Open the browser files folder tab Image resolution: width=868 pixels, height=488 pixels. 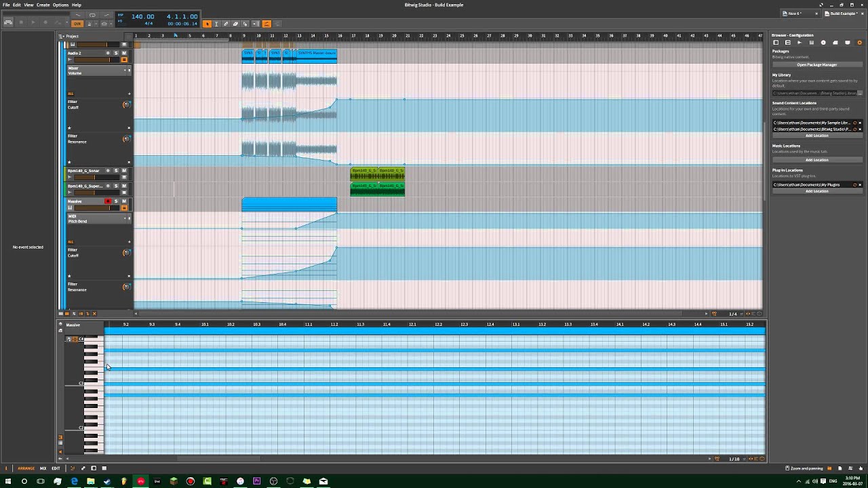tap(835, 43)
